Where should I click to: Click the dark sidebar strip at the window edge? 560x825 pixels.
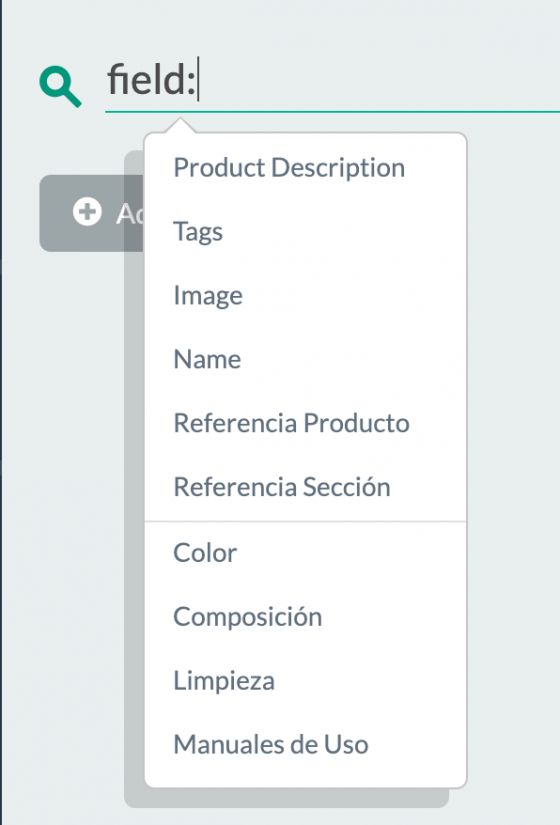(1, 412)
